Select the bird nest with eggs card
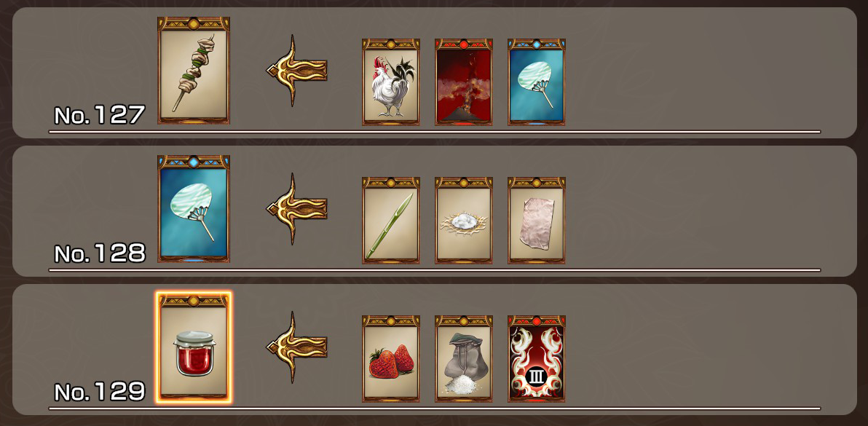This screenshot has width=868, height=426. pos(463,220)
